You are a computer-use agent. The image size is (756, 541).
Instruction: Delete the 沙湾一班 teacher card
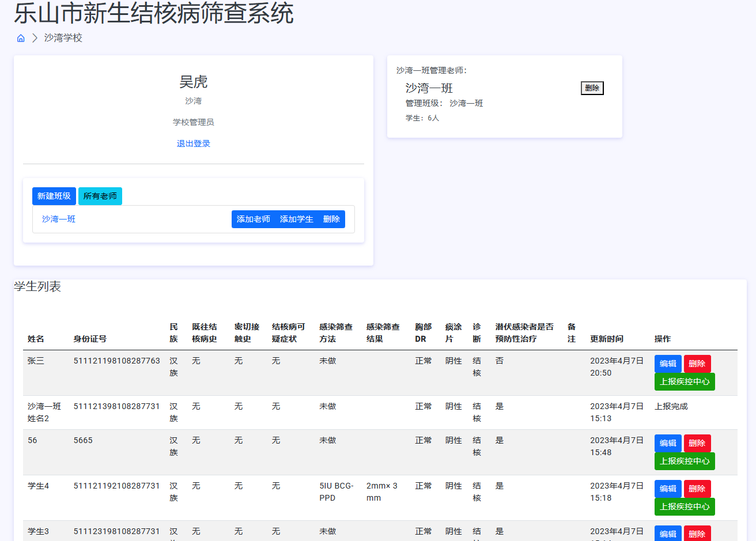click(x=592, y=88)
